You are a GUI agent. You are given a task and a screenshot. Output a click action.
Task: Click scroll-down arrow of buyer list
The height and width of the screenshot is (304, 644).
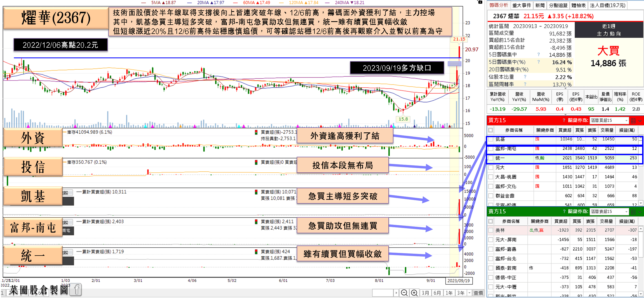pyautogui.click(x=641, y=203)
